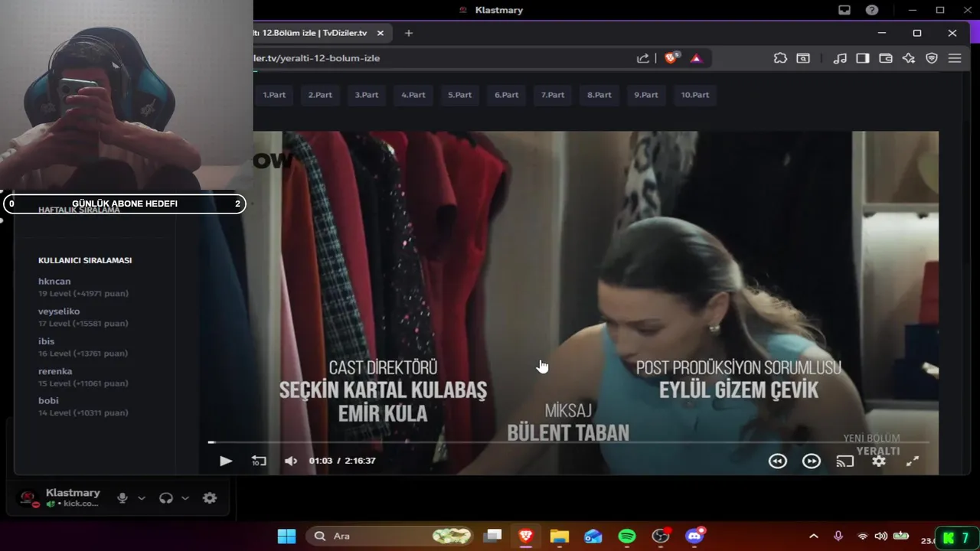This screenshot has height=551, width=980.
Task: Expand headphone output options arrow
Action: 185,498
